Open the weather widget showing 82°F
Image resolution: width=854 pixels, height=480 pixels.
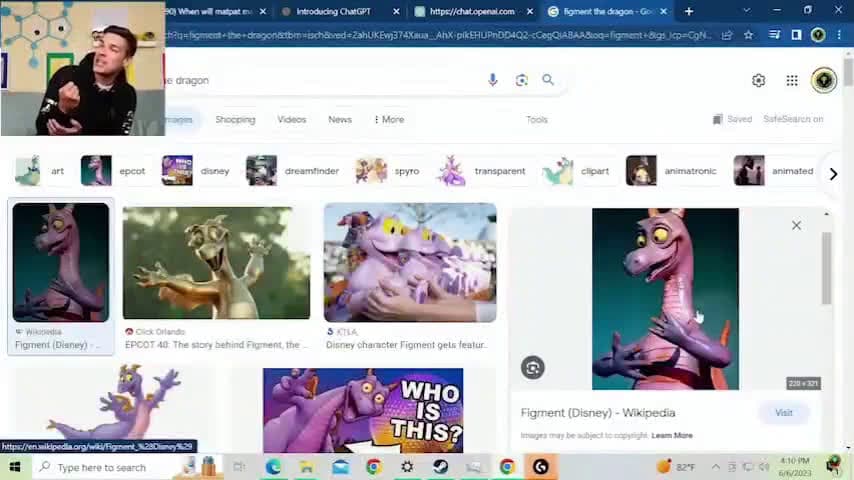(x=676, y=467)
